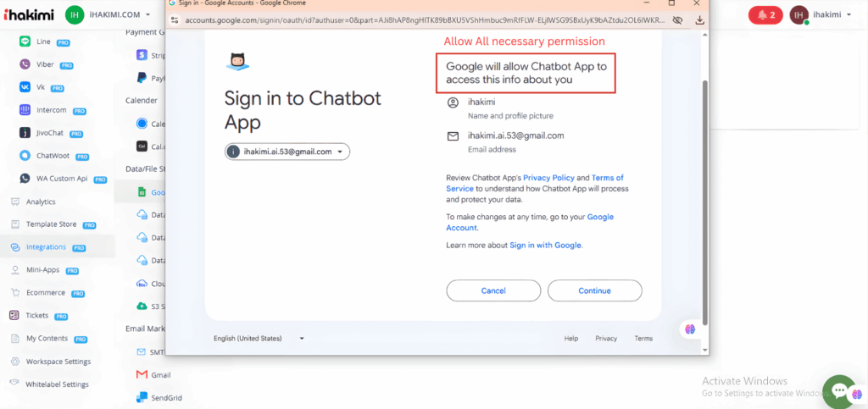Go to Analytics in the sidebar
Image resolution: width=868 pixels, height=409 pixels.
point(40,202)
